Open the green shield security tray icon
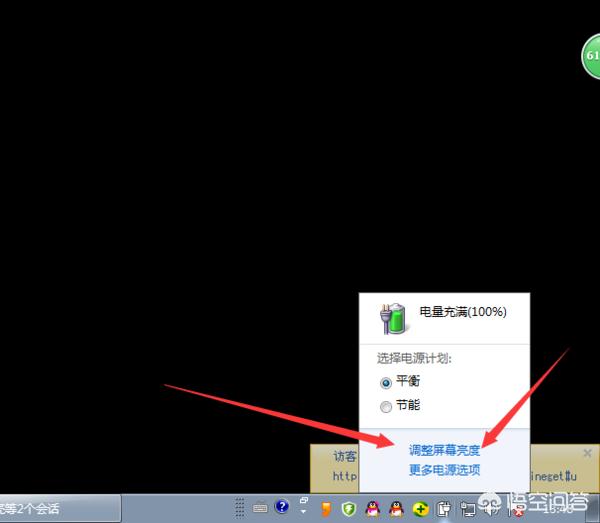Screen dimensions: 600x523 pos(349,509)
